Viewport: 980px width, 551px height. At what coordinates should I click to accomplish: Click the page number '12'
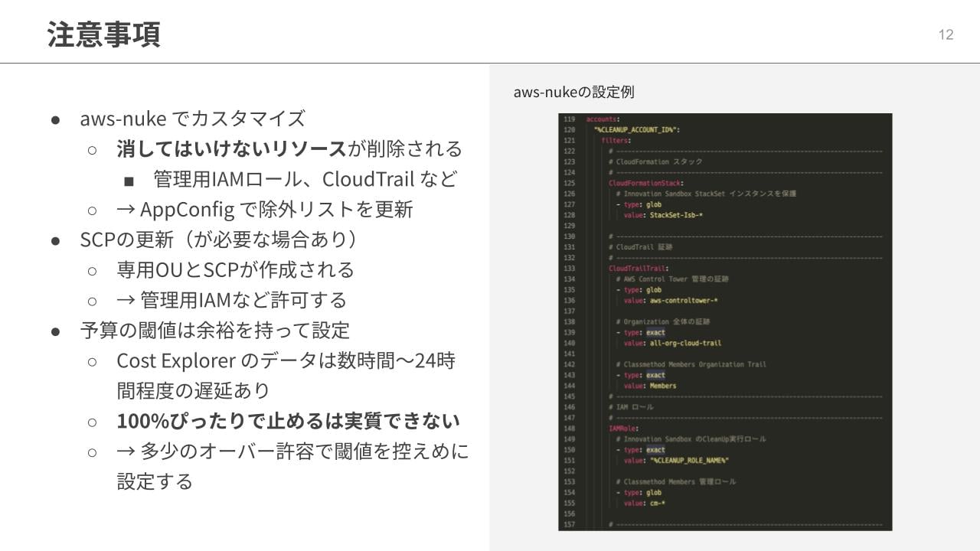click(x=946, y=34)
